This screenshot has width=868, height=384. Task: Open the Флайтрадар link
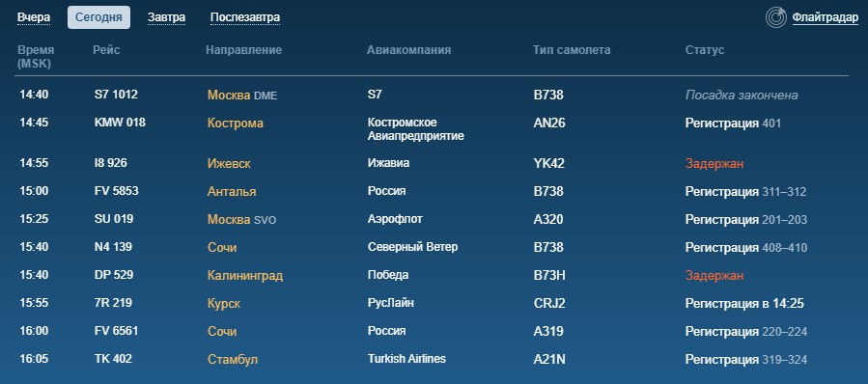pos(825,17)
